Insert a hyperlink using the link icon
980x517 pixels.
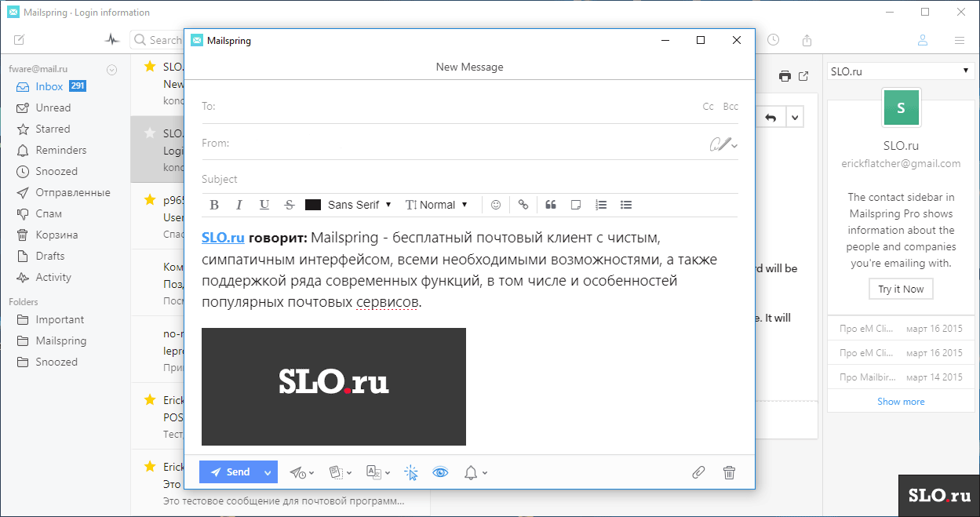523,205
